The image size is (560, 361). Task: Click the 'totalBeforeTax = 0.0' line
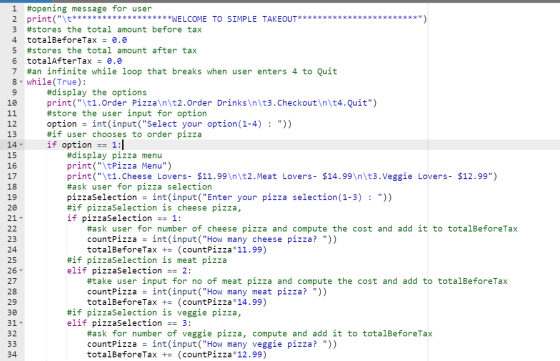point(77,40)
